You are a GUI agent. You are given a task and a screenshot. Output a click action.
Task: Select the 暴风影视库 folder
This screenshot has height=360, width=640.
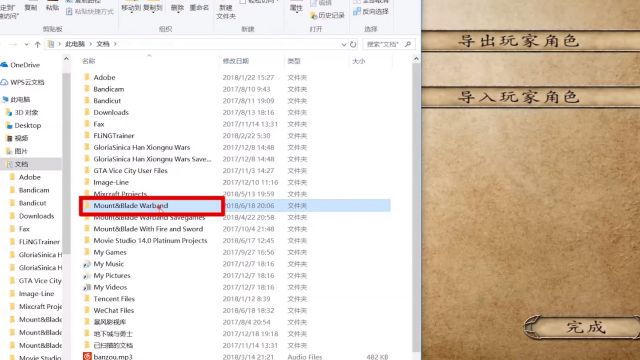(110, 322)
